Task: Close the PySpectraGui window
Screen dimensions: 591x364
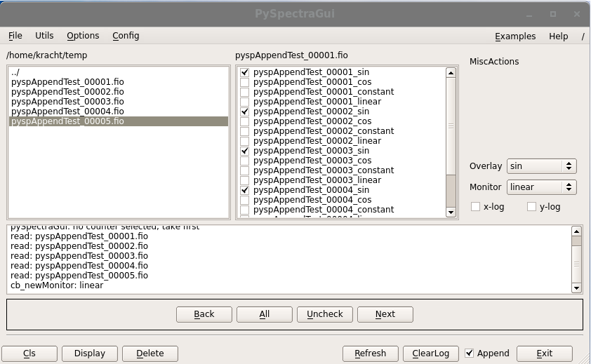Action: pos(577,14)
